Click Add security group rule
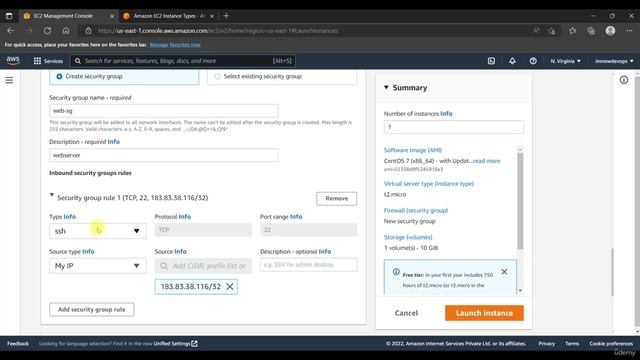This screenshot has width=640, height=360. click(91, 309)
